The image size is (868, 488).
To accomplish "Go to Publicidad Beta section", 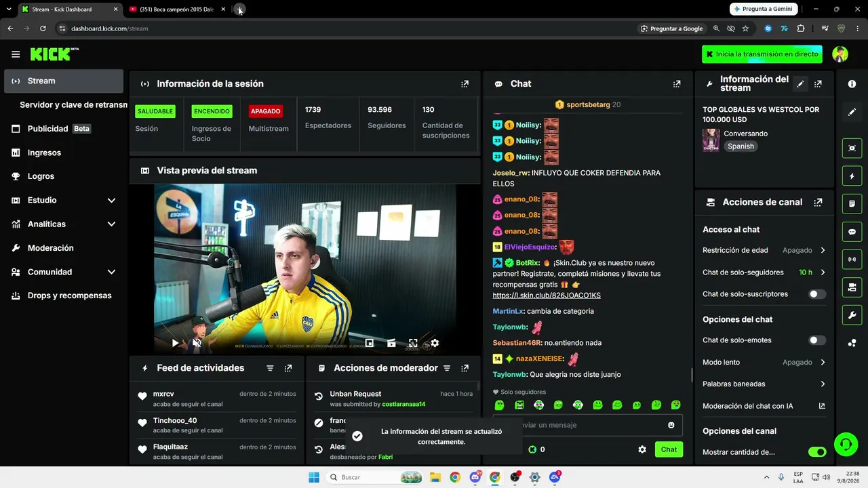I will pos(64,129).
